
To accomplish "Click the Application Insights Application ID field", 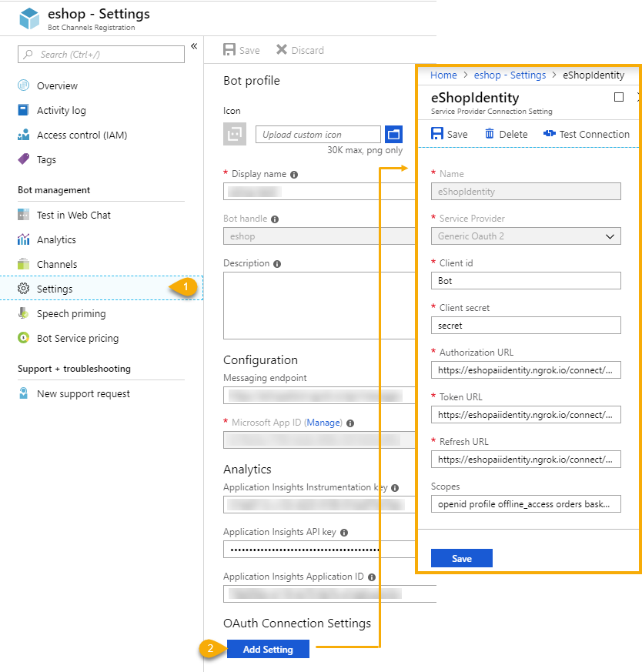I will click(329, 593).
